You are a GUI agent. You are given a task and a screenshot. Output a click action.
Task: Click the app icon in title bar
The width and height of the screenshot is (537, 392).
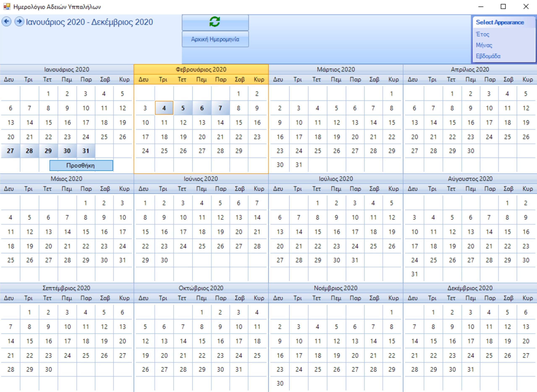point(7,7)
